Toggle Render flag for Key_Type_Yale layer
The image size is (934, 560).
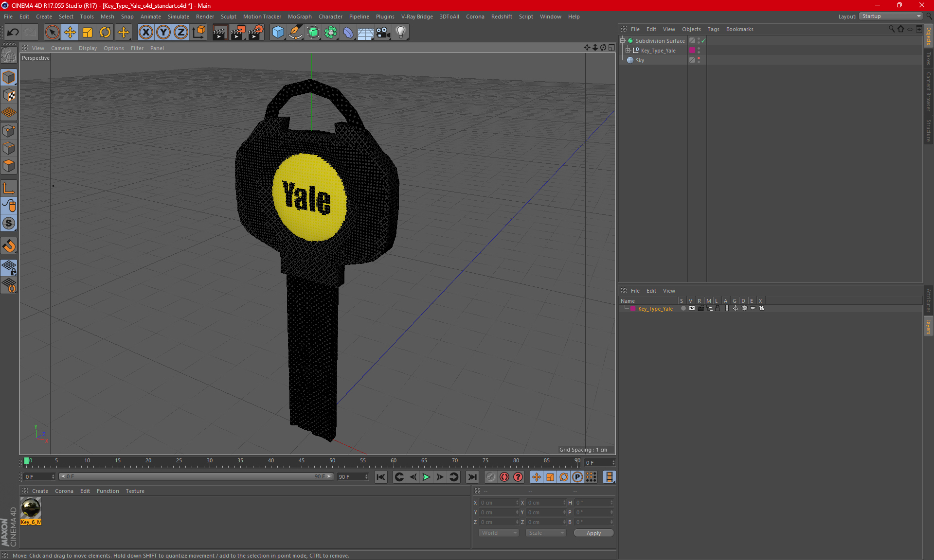(700, 308)
